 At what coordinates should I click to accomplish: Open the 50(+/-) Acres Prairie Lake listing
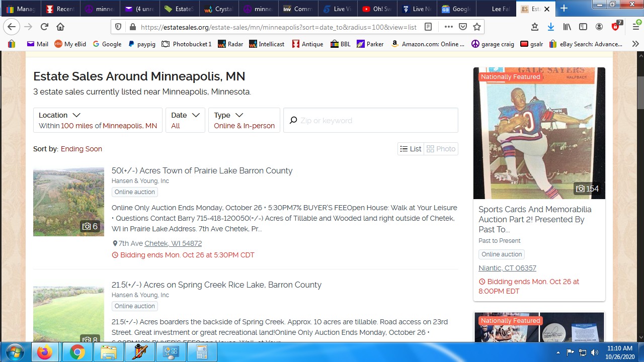pos(202,170)
